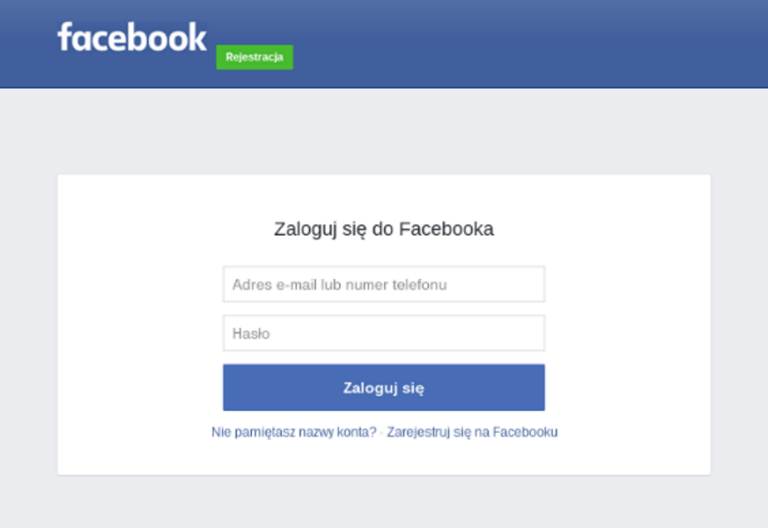Viewport: 768px width, 528px height.
Task: Go to the Facebook home page via logo
Action: (x=132, y=37)
